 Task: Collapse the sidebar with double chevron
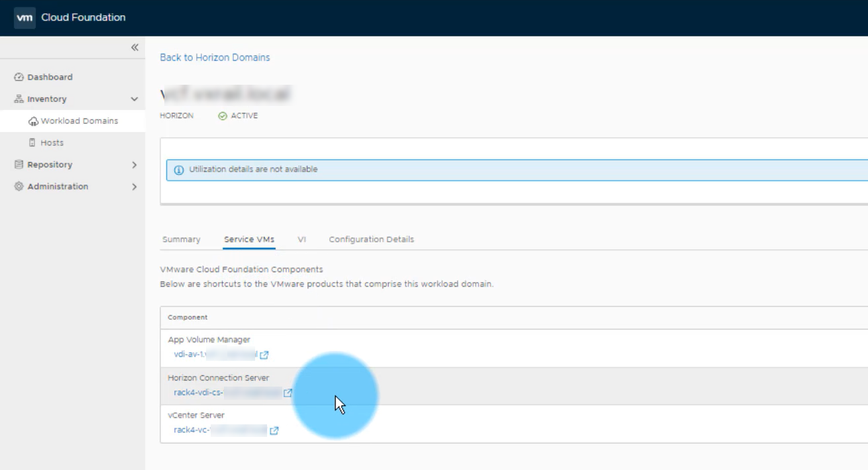(x=135, y=48)
